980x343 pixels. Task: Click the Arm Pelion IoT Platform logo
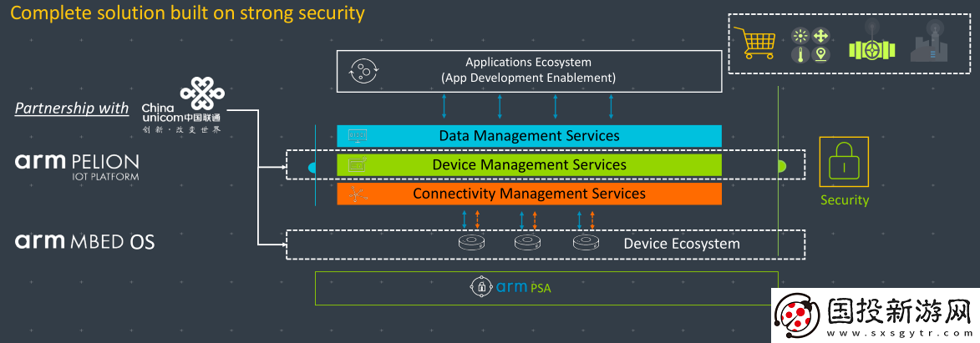coord(77,165)
